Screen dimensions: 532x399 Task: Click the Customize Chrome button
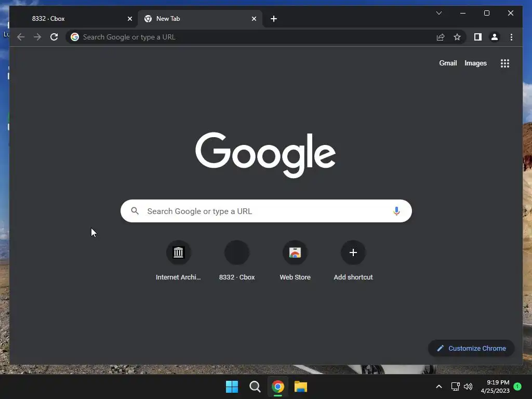[x=471, y=349]
